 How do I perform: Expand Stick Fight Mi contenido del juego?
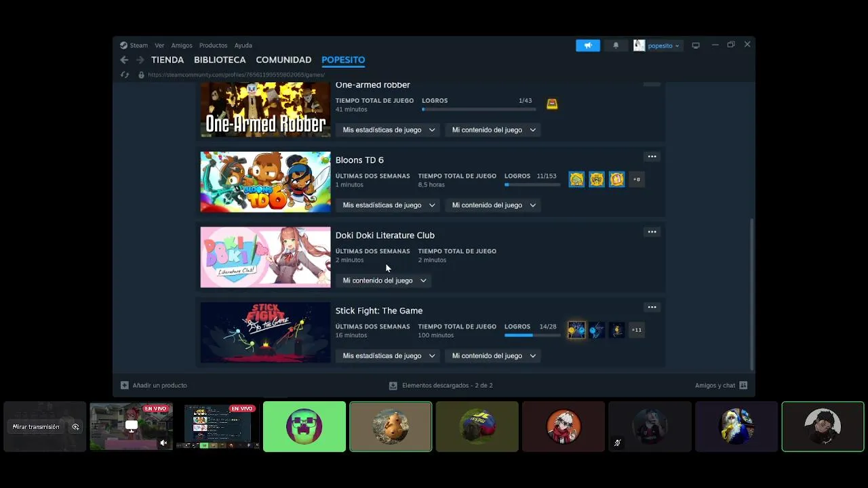(494, 355)
